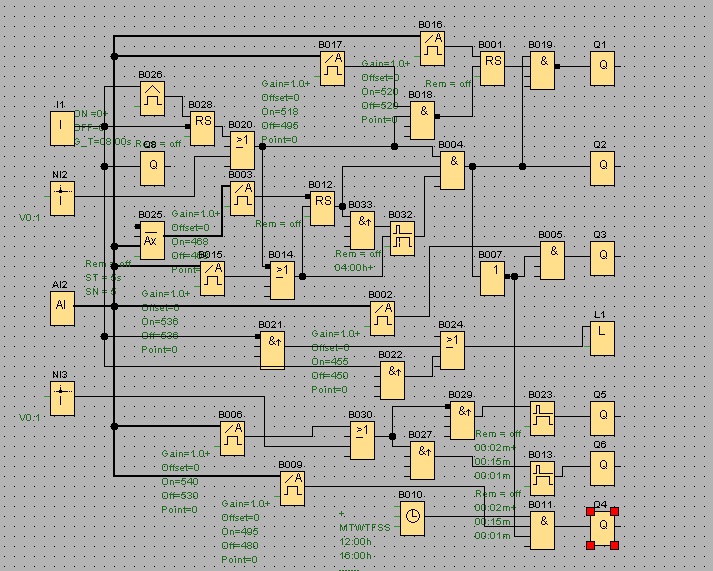Select the B016 analog threshold trigger block
The height and width of the screenshot is (571, 713).
(431, 47)
